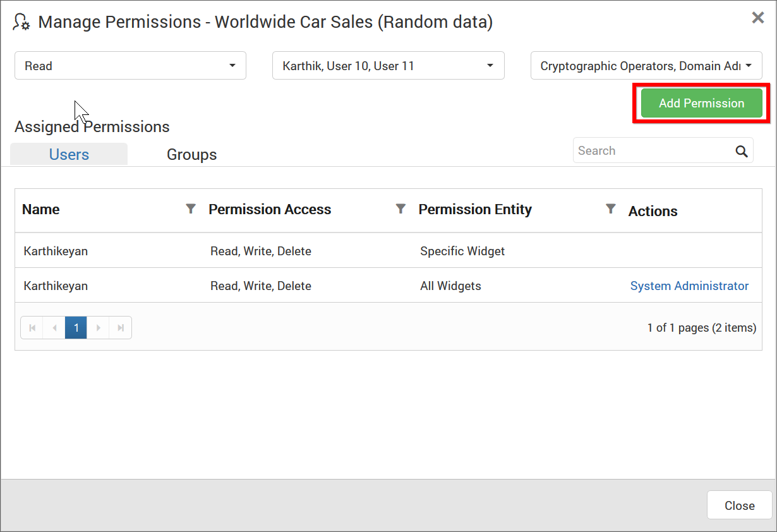The height and width of the screenshot is (532, 777).
Task: Sort by the Name column header
Action: pyautogui.click(x=41, y=209)
